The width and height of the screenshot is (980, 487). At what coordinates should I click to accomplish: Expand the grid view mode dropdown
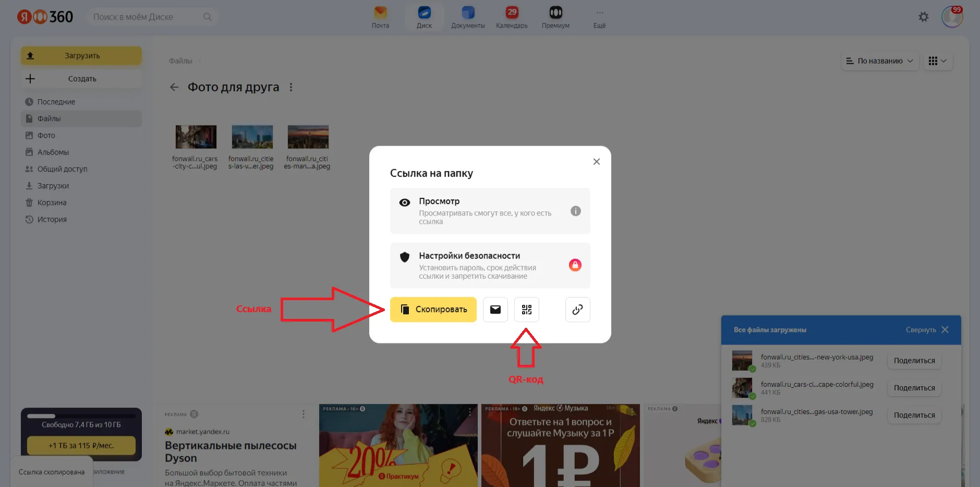pos(938,61)
